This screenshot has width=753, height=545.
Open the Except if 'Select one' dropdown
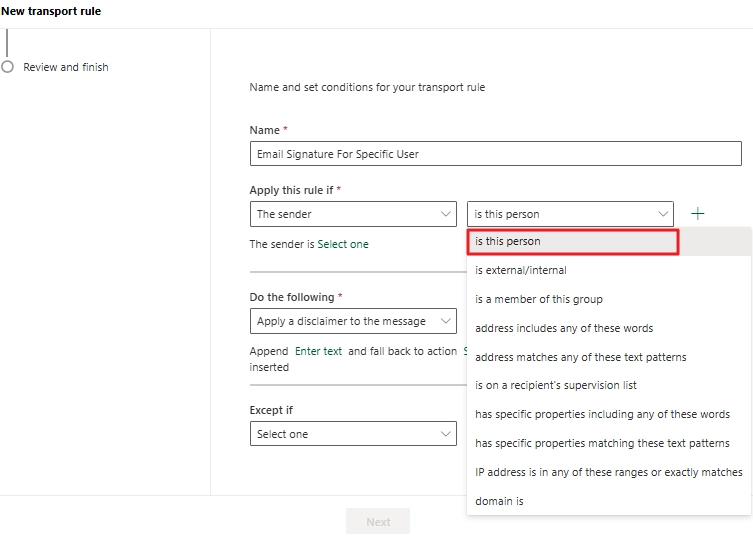pos(353,434)
